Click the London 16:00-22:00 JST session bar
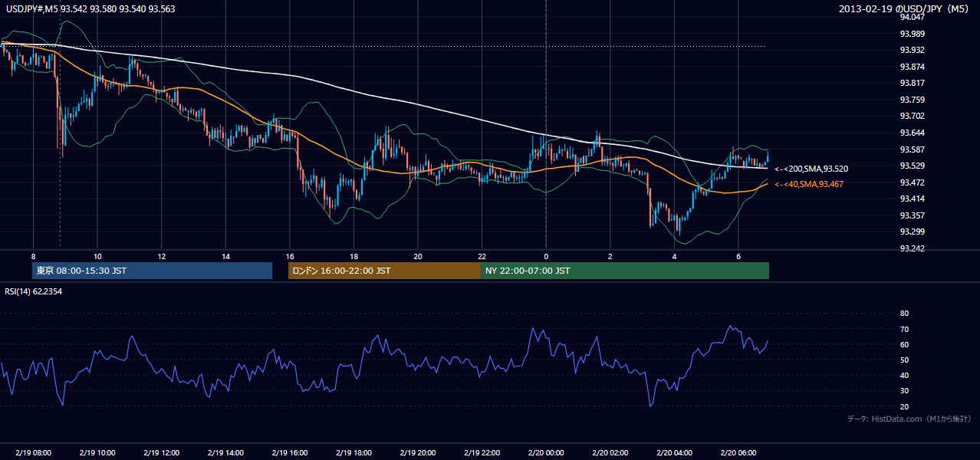The image size is (980, 460). click(384, 271)
